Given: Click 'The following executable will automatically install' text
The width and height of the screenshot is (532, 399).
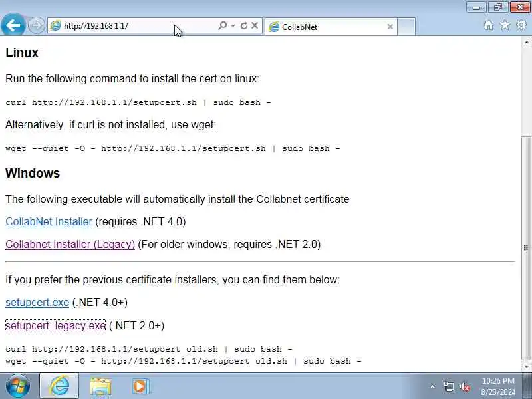Looking at the screenshot, I should [178, 199].
